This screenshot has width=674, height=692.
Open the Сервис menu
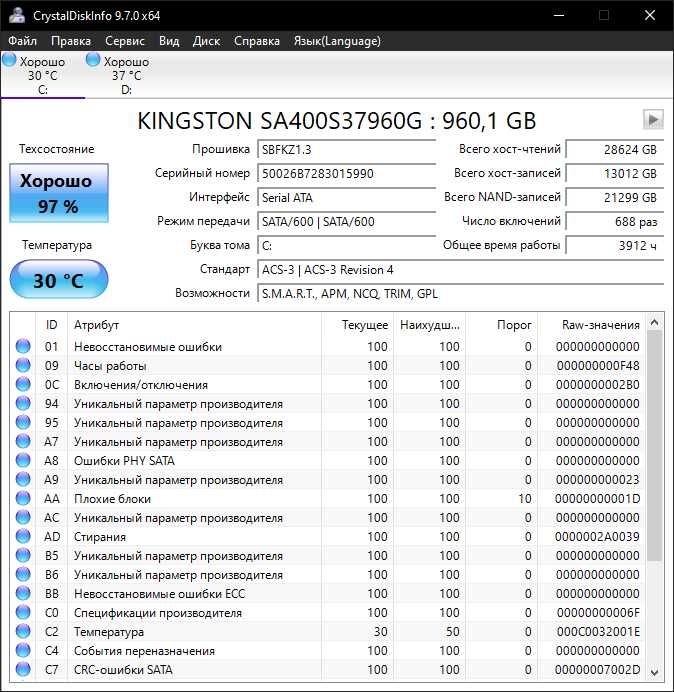click(124, 41)
